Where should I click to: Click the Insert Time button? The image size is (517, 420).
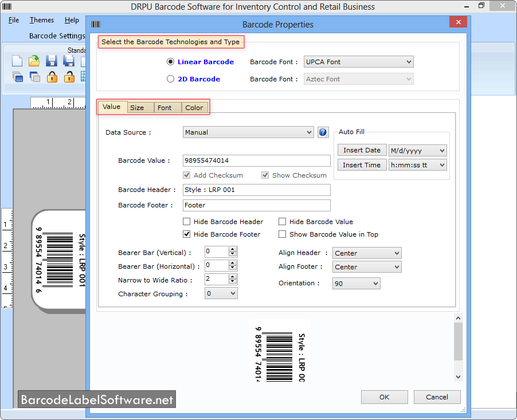pyautogui.click(x=362, y=165)
